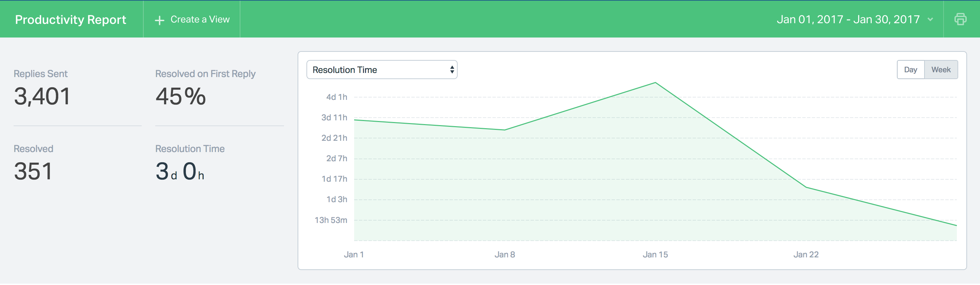Open the Resolution Time metric dropdown
980x285 pixels.
click(382, 70)
